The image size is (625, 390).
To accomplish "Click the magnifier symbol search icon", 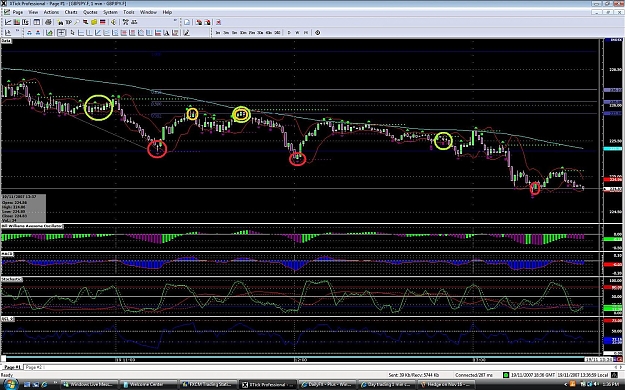I will (77, 22).
